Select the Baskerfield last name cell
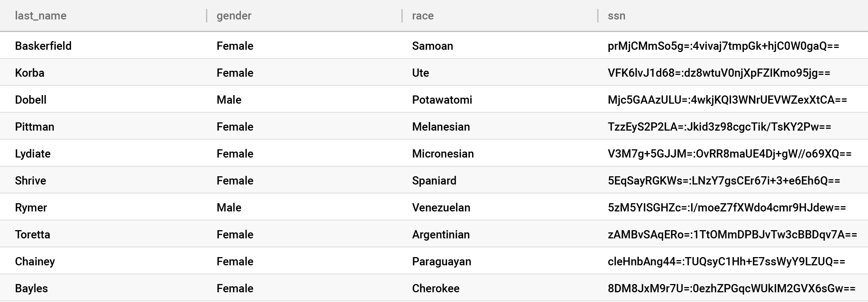This screenshot has width=868, height=302. click(43, 46)
